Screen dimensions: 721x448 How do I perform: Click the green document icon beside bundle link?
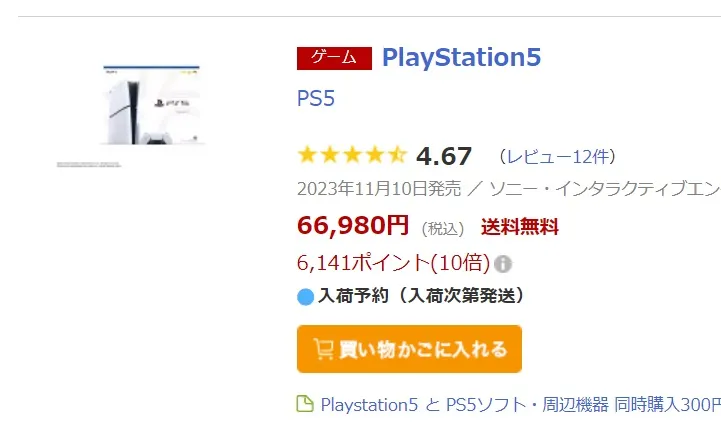[305, 404]
